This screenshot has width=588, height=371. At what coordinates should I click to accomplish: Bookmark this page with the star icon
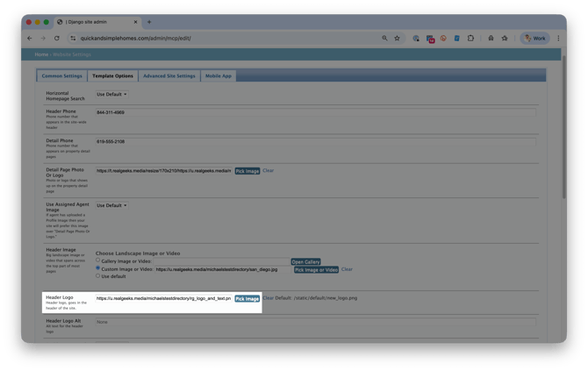(x=398, y=39)
